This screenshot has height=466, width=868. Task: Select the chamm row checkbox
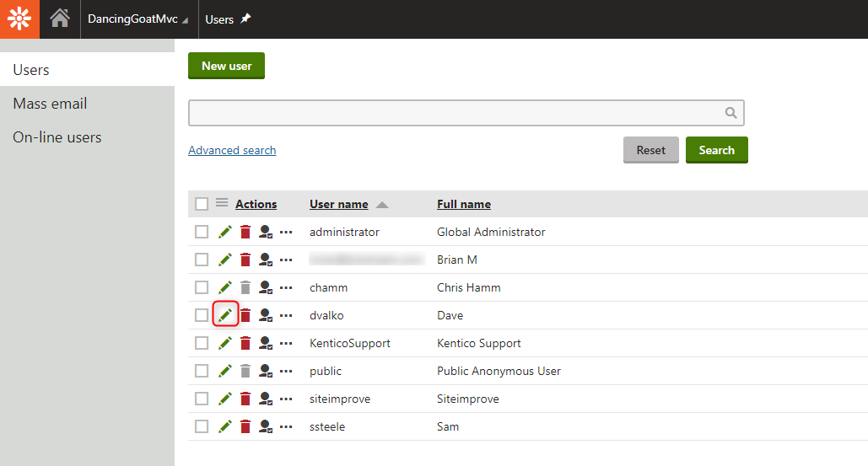(202, 287)
